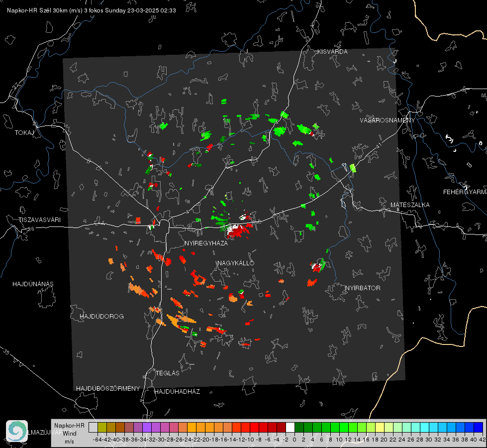This screenshot has width=487, height=448.
Task: Click the NYÍREGYHÁZA city label
Action: click(206, 243)
